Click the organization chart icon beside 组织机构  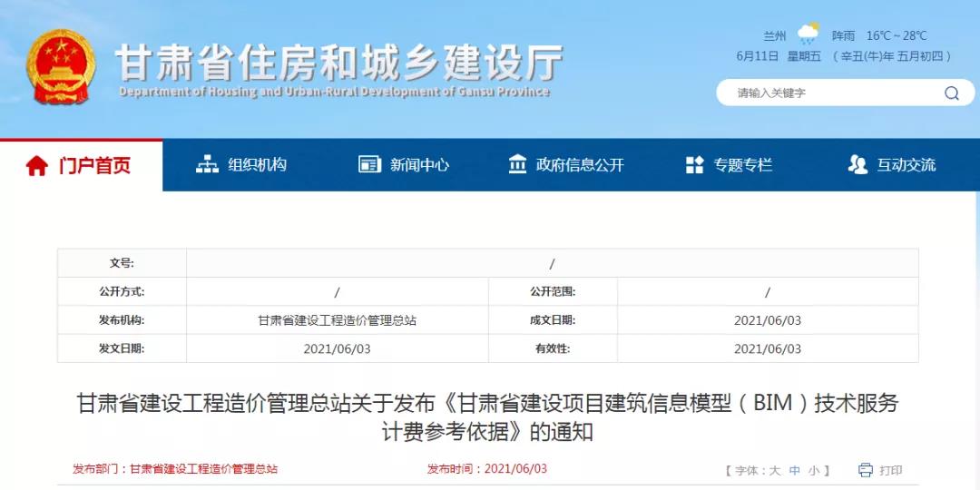tap(207, 165)
